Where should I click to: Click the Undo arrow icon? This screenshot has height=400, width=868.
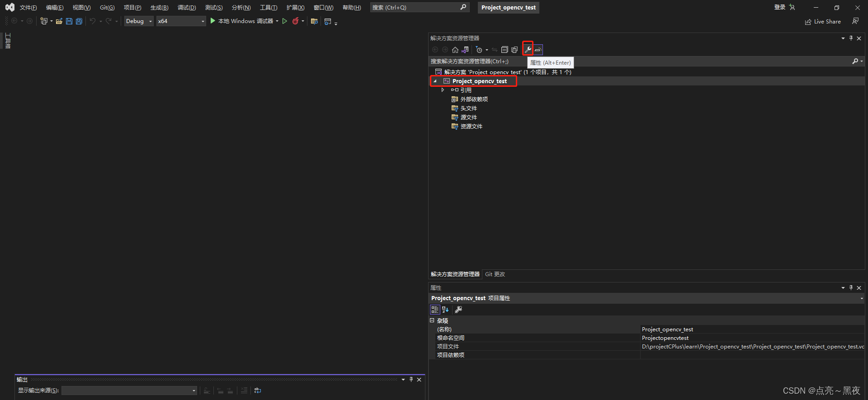93,21
